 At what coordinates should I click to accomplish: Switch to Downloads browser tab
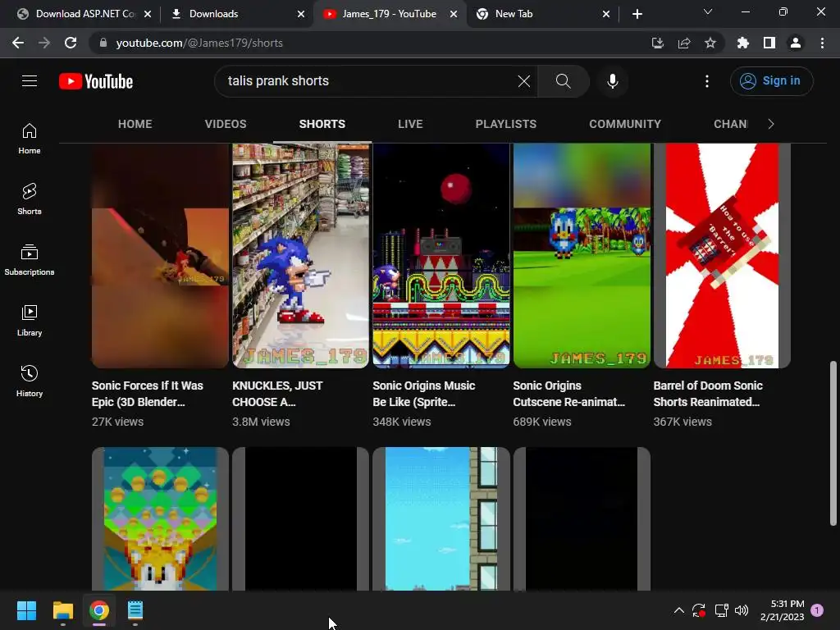pyautogui.click(x=235, y=14)
